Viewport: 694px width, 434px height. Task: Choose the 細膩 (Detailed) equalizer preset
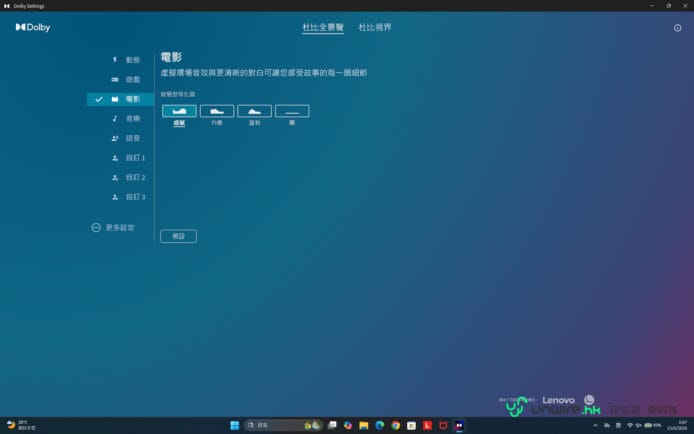tap(179, 111)
